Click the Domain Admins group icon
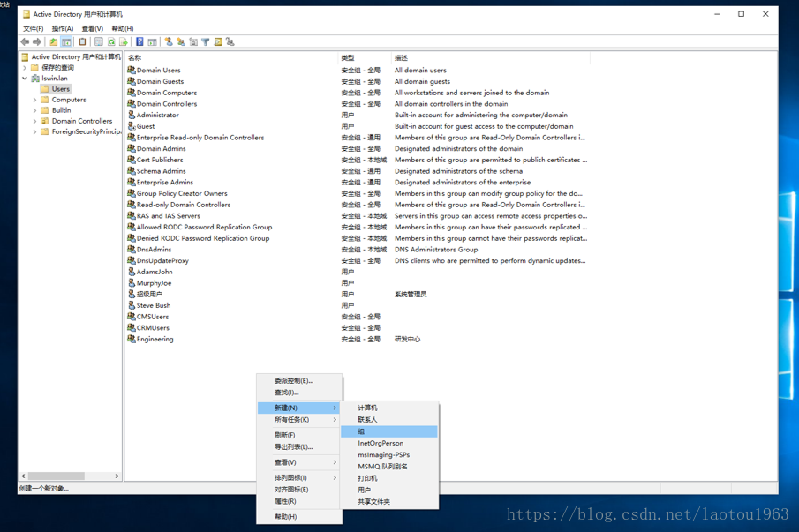 [x=132, y=148]
